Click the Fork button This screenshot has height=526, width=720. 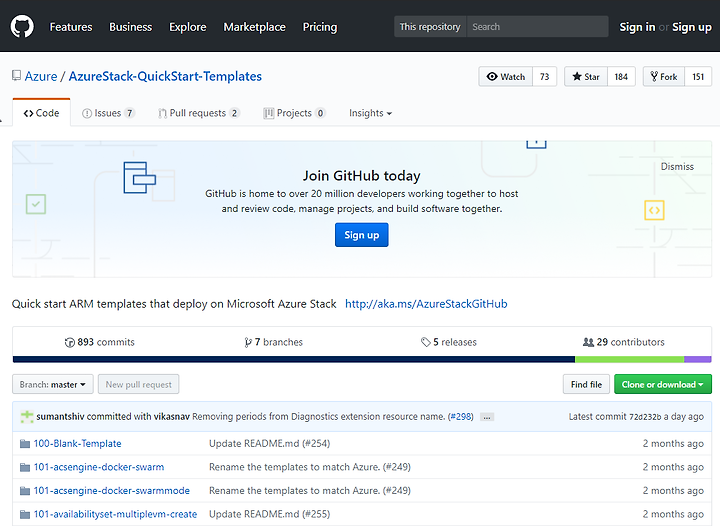coord(664,77)
